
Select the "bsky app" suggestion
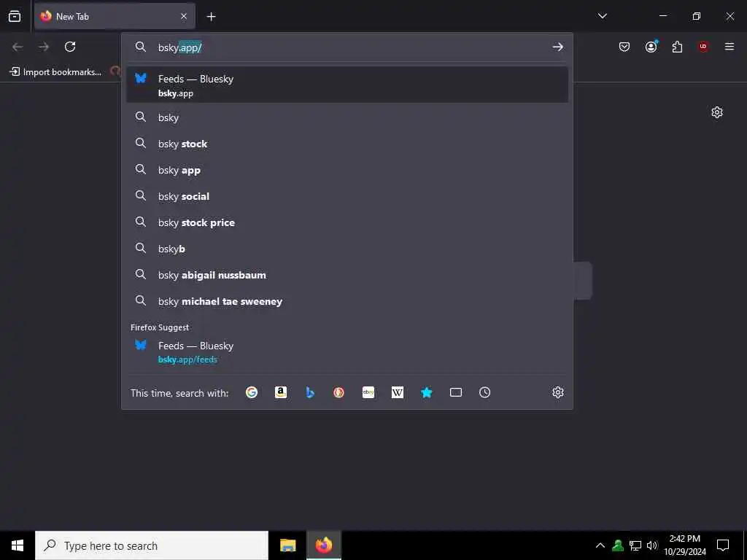pos(347,170)
